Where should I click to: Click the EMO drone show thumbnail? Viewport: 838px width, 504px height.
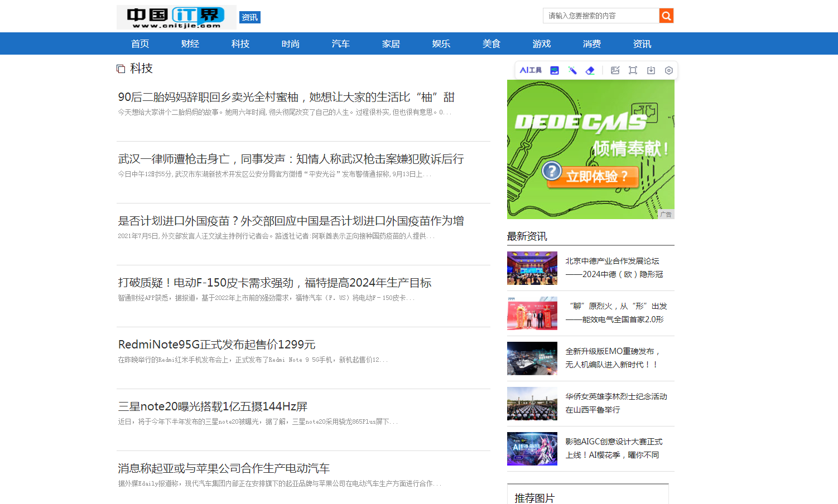tap(532, 358)
